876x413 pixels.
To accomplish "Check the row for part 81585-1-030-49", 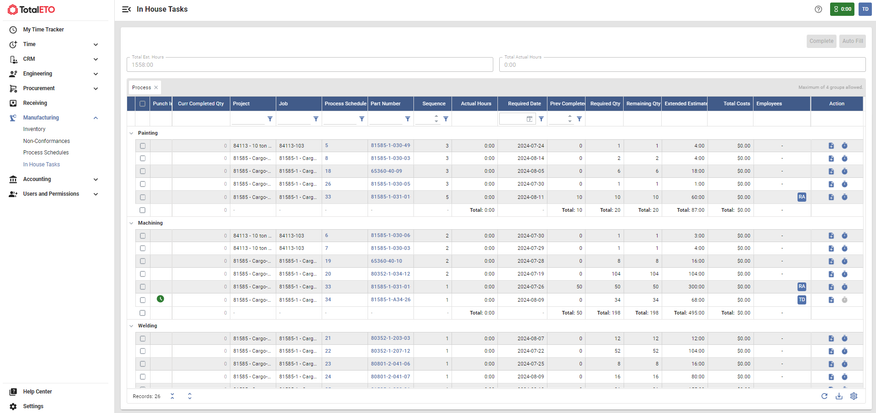I will tap(143, 146).
